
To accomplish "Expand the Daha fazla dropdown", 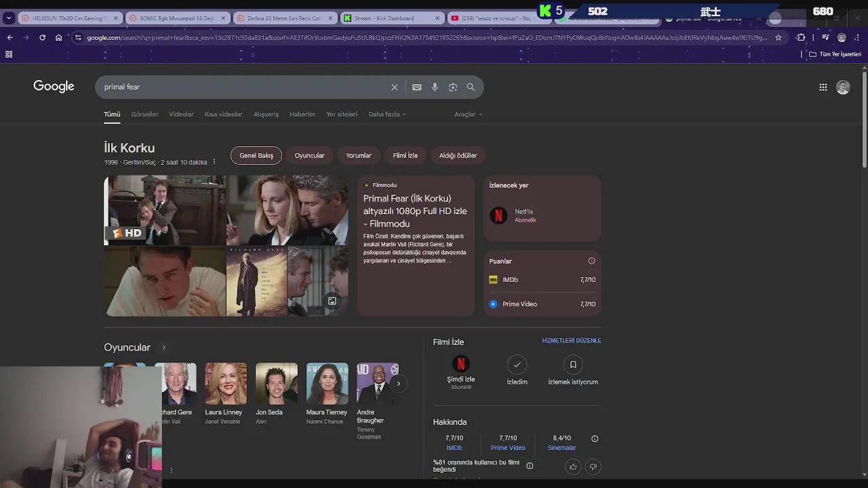I will (x=387, y=114).
